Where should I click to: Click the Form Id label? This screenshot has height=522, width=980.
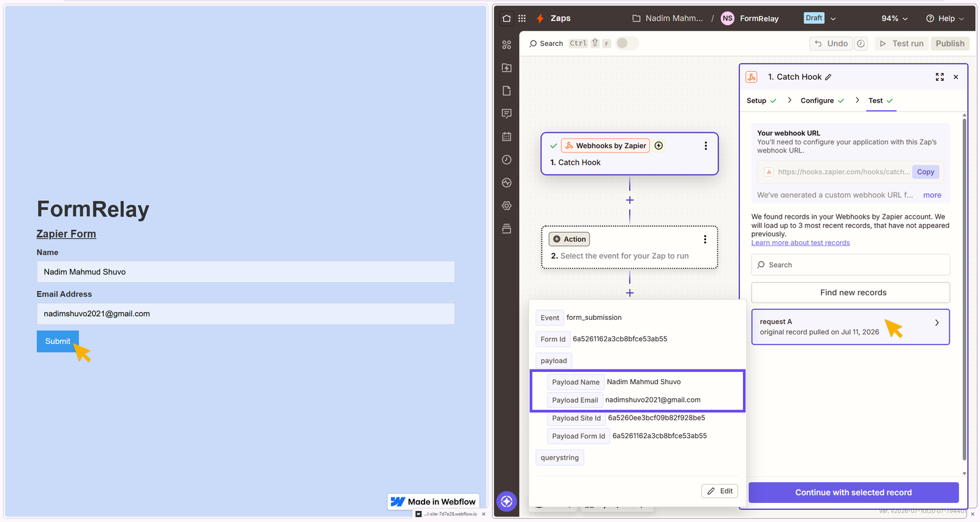pyautogui.click(x=553, y=339)
